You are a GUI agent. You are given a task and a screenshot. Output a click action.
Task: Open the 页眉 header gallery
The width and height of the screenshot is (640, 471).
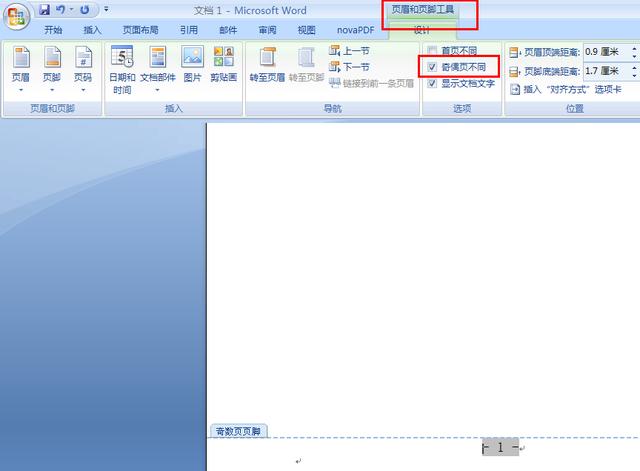pyautogui.click(x=21, y=69)
